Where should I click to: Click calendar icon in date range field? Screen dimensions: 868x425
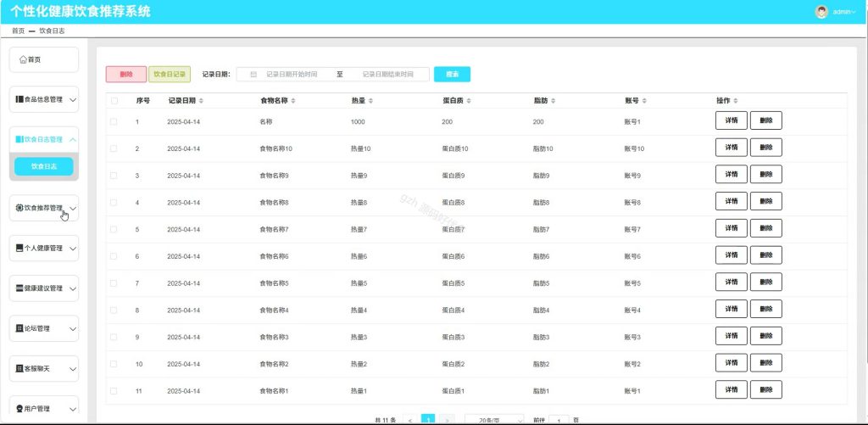pos(253,75)
